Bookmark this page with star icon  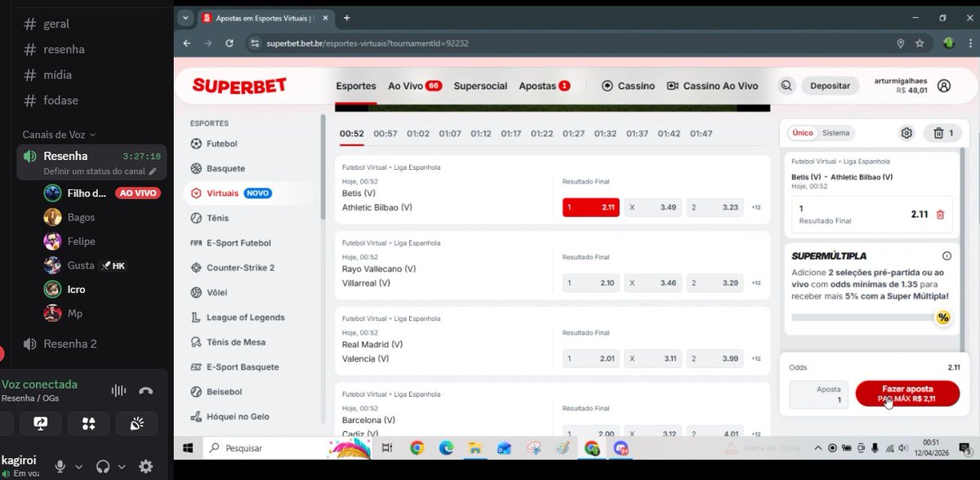click(x=920, y=43)
